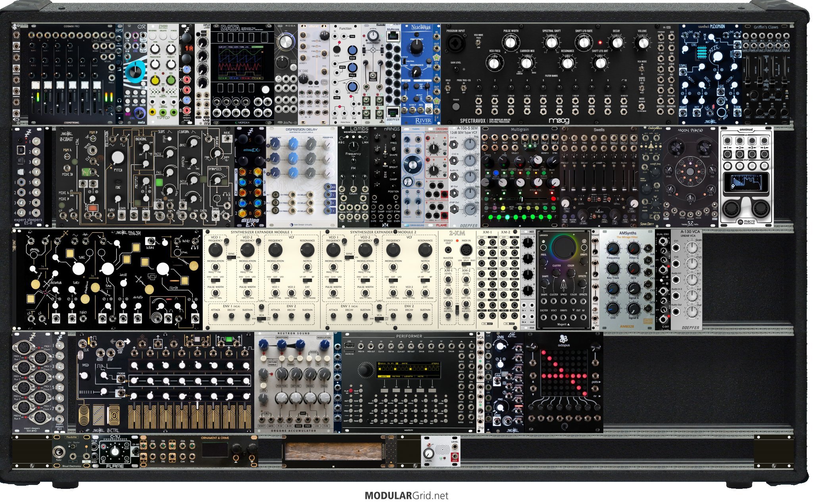
Task: Click the SPECTRAL SHIFT knob on Spectravox
Action: point(551,42)
